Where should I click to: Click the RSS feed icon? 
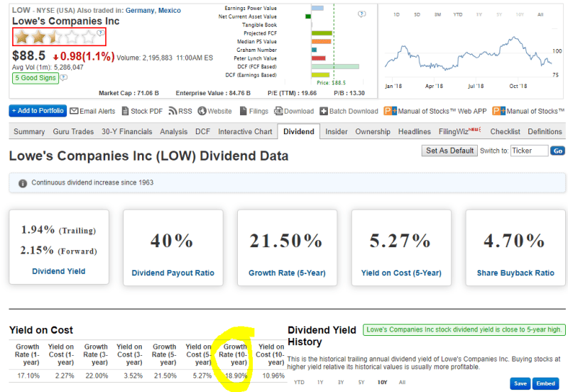pyautogui.click(x=173, y=111)
